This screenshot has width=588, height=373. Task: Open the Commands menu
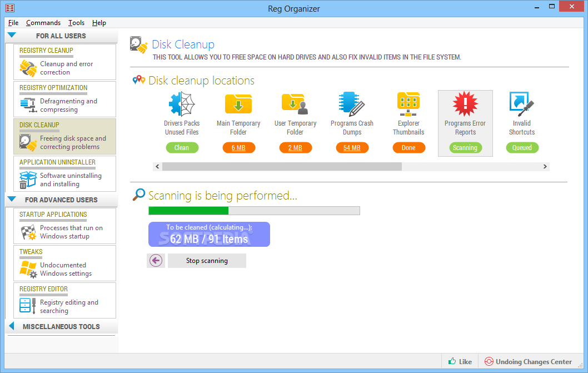pos(43,23)
